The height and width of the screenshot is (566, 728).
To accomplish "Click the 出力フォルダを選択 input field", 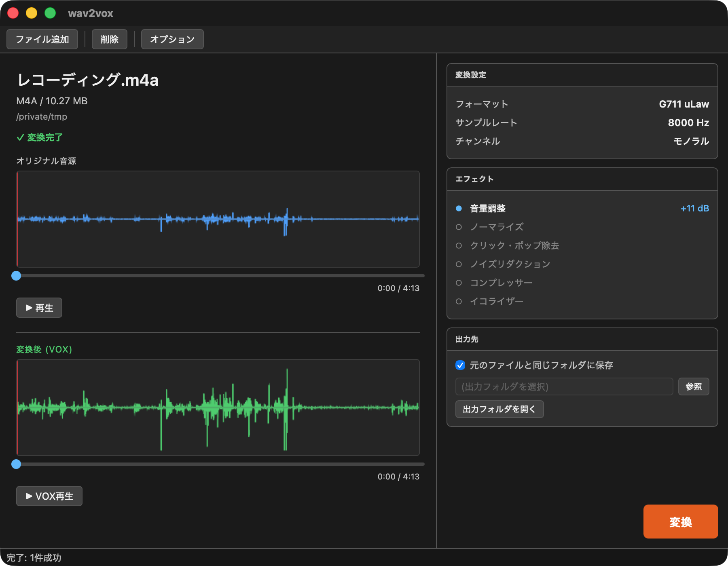I will (x=564, y=386).
